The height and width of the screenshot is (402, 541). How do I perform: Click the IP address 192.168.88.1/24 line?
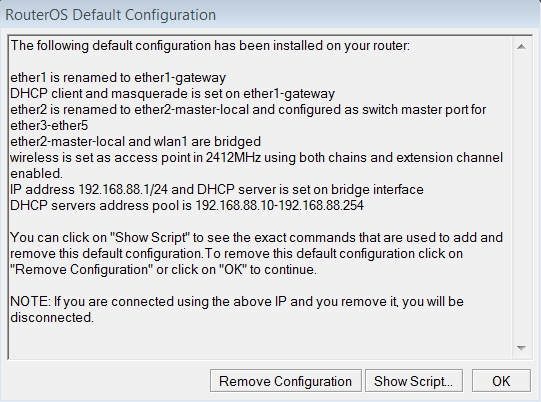tap(217, 189)
